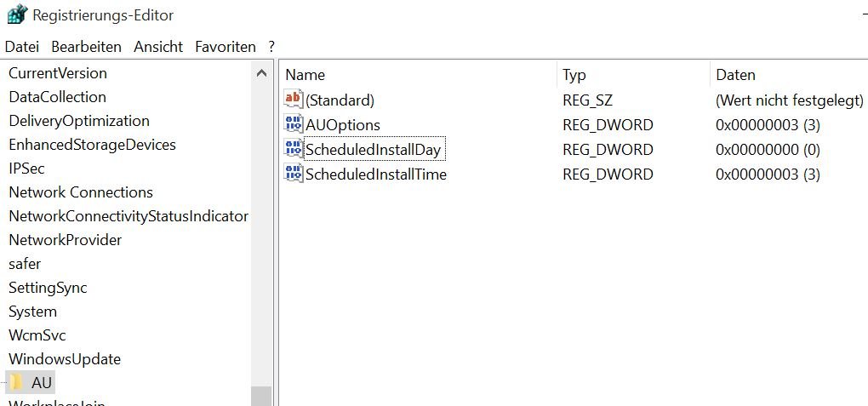Click the REG_SZ type cell
The width and height of the screenshot is (868, 406).
[587, 100]
